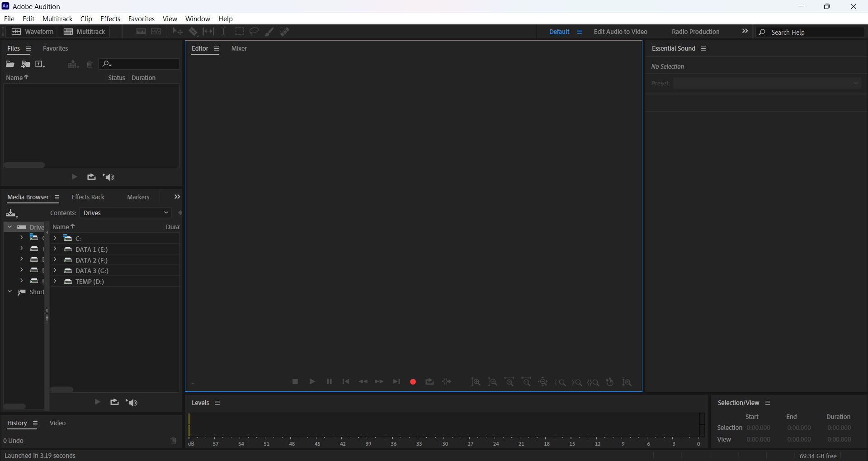This screenshot has width=868, height=461.
Task: Select the Move tool
Action: coord(177,31)
